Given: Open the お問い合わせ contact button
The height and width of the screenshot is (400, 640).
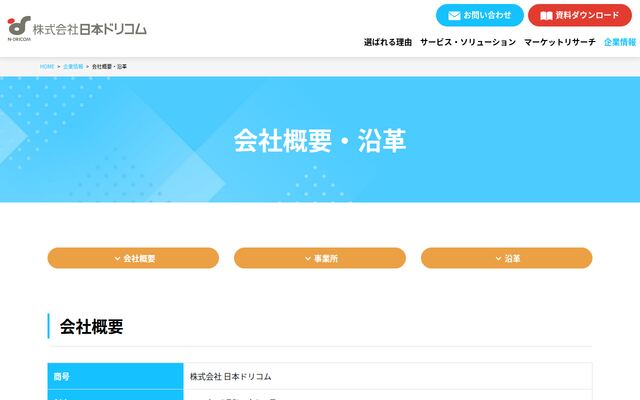Looking at the screenshot, I should (480, 15).
